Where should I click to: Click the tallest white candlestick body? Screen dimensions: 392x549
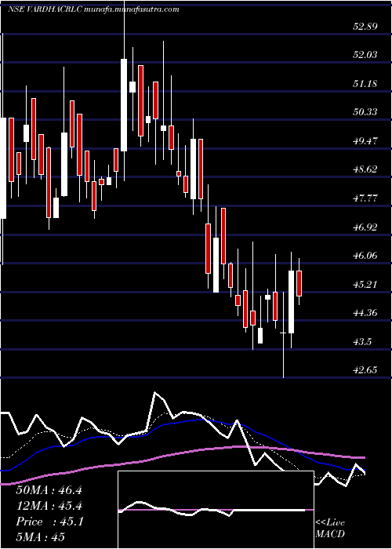pos(124,105)
